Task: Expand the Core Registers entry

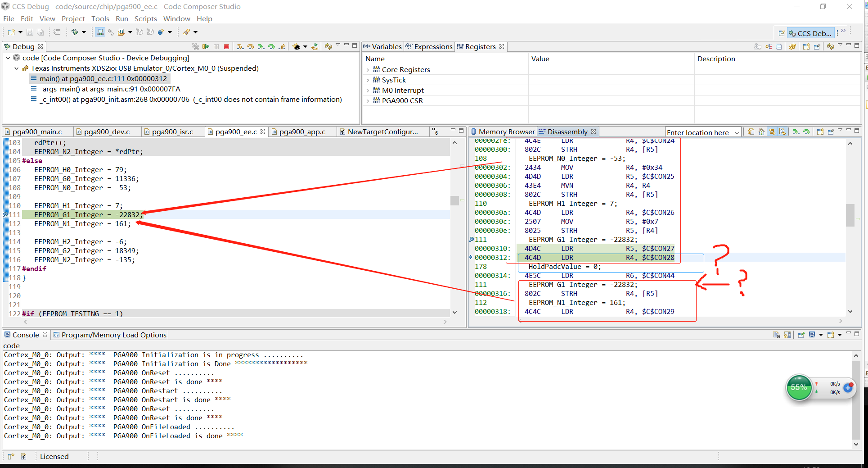Action: (369, 69)
